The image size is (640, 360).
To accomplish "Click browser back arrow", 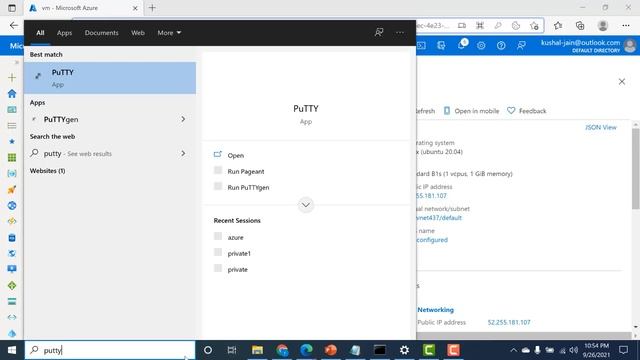I will tap(13, 25).
